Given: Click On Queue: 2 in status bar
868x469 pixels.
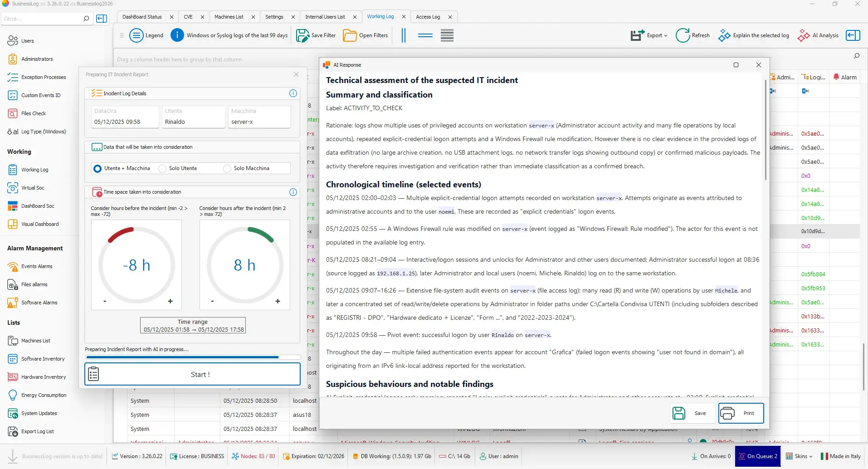Looking at the screenshot, I should 758,456.
